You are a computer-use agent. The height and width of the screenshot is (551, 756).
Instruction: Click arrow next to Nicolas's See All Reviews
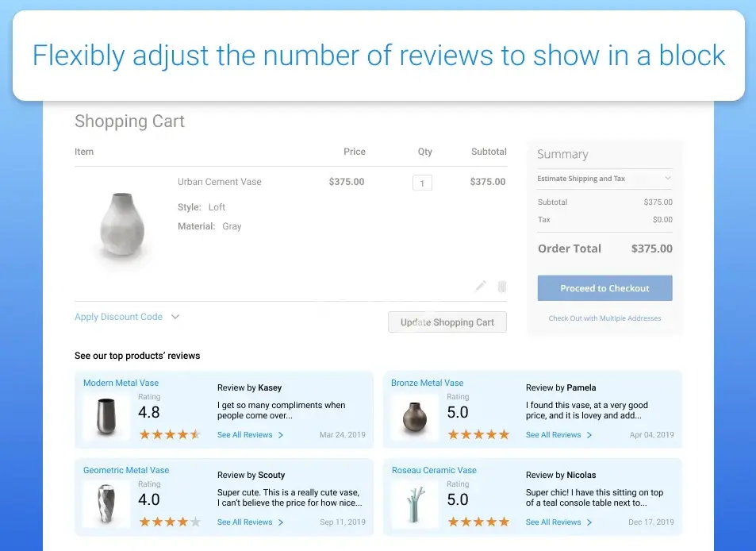coord(589,522)
